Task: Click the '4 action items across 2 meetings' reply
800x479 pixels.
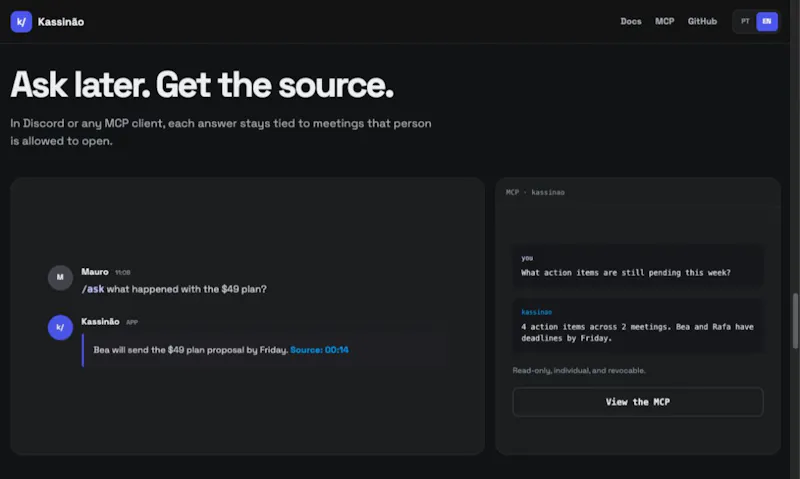Action: click(637, 333)
